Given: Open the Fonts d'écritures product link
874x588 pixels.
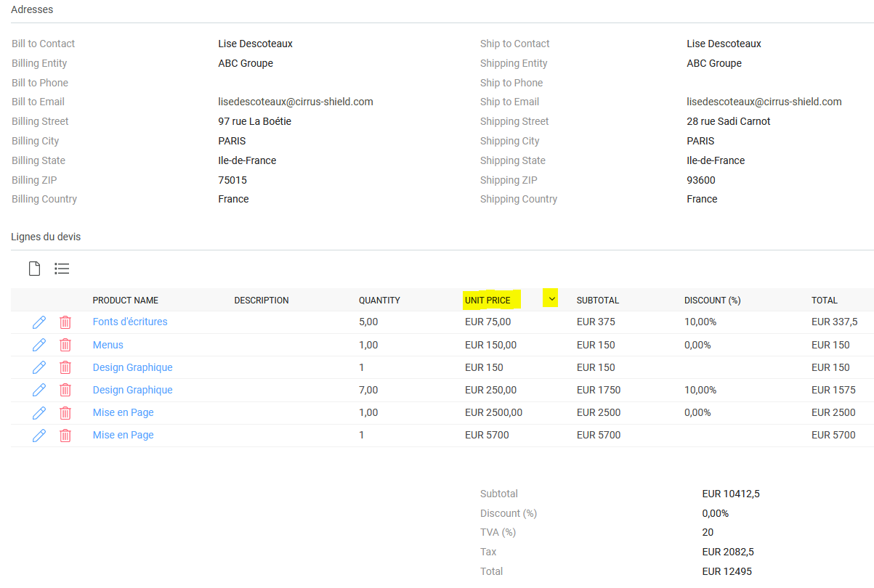Looking at the screenshot, I should click(130, 322).
